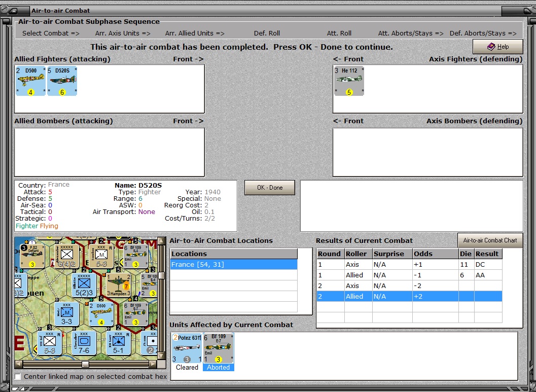Click the Cleared status label
The width and height of the screenshot is (536, 392).
[187, 367]
